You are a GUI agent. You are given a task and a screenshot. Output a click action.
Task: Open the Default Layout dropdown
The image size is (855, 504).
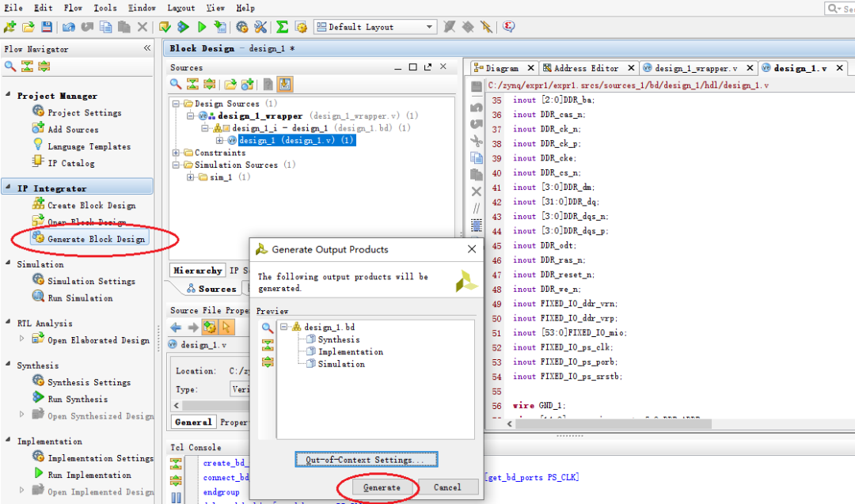[x=431, y=26]
